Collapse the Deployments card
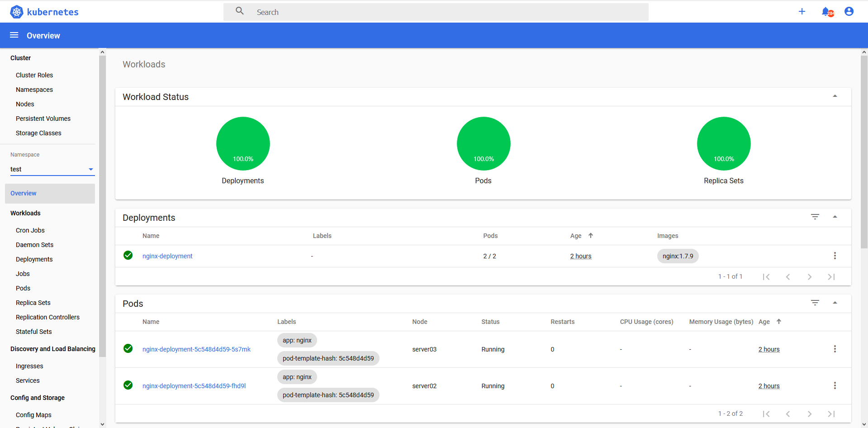 point(835,217)
